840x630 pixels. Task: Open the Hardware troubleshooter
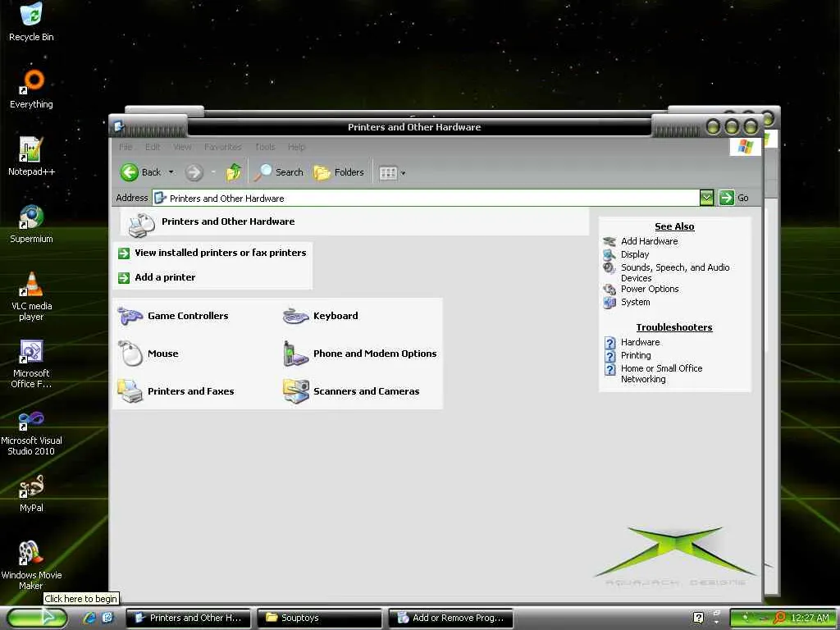[x=640, y=342]
